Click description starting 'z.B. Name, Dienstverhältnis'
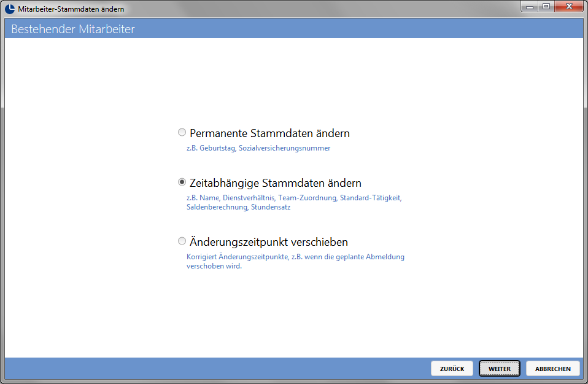The image size is (588, 384). (294, 202)
